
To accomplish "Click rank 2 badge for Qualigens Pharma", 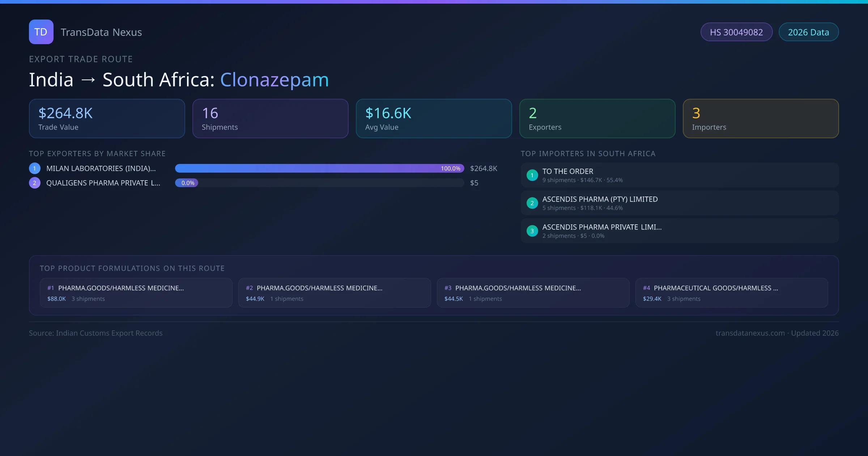I will click(35, 183).
